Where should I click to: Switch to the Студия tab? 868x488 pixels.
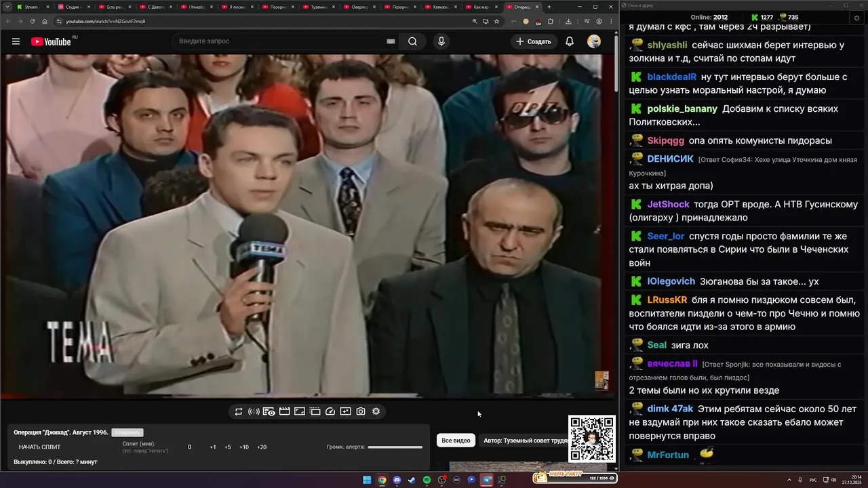[x=73, y=7]
